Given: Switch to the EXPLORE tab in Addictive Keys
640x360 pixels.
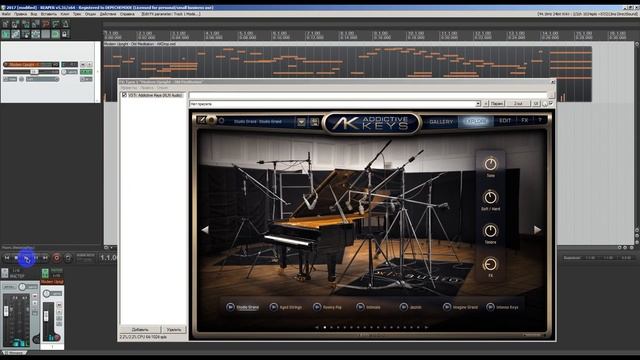Looking at the screenshot, I should pos(475,121).
